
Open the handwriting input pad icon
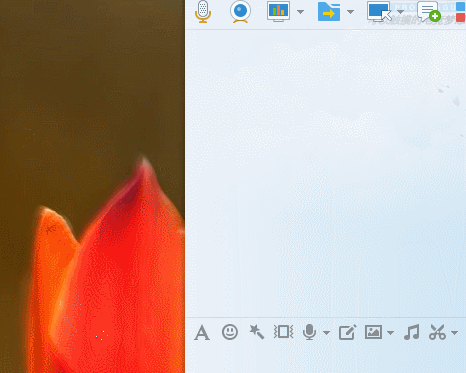[x=347, y=332]
